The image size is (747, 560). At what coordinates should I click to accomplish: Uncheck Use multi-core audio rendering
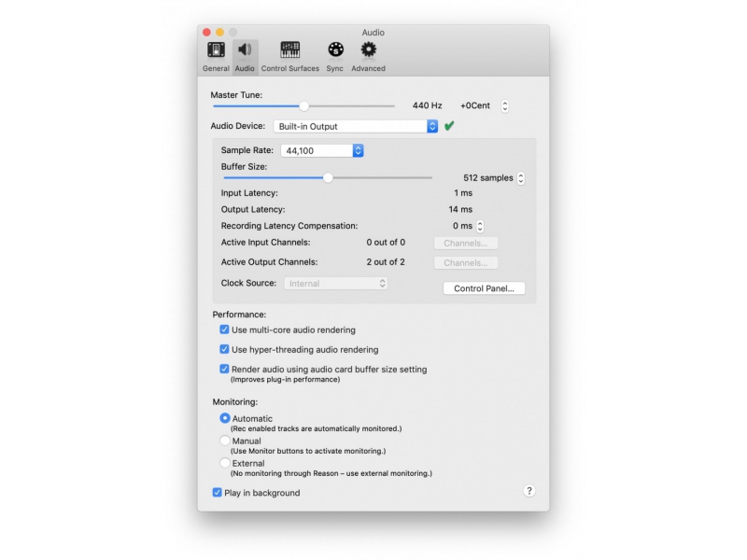224,329
